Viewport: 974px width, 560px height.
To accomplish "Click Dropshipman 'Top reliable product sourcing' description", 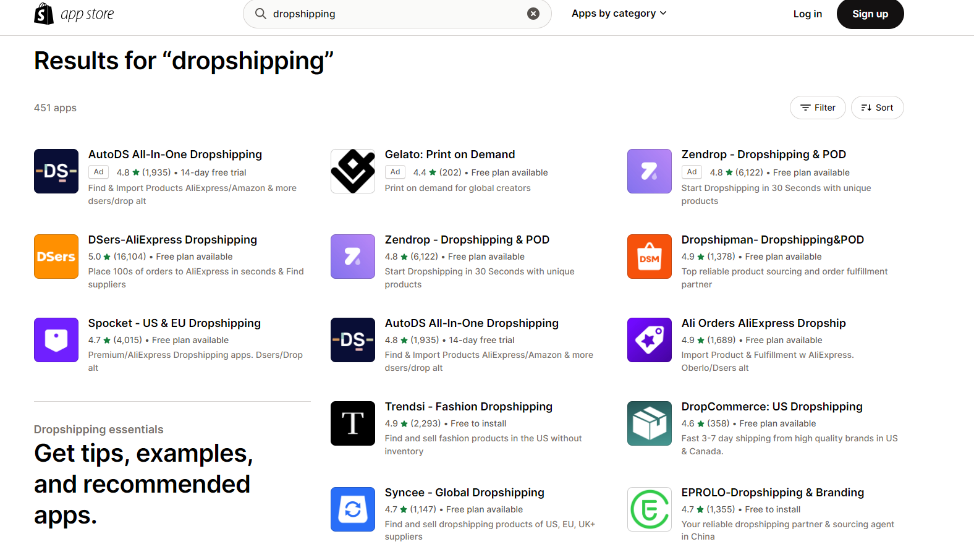I will pos(784,278).
